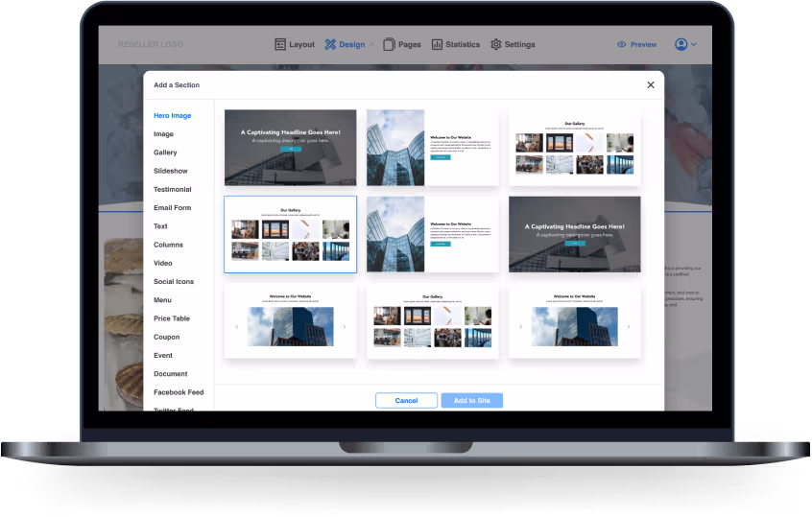
Task: Click the Pages document icon
Action: tap(389, 44)
